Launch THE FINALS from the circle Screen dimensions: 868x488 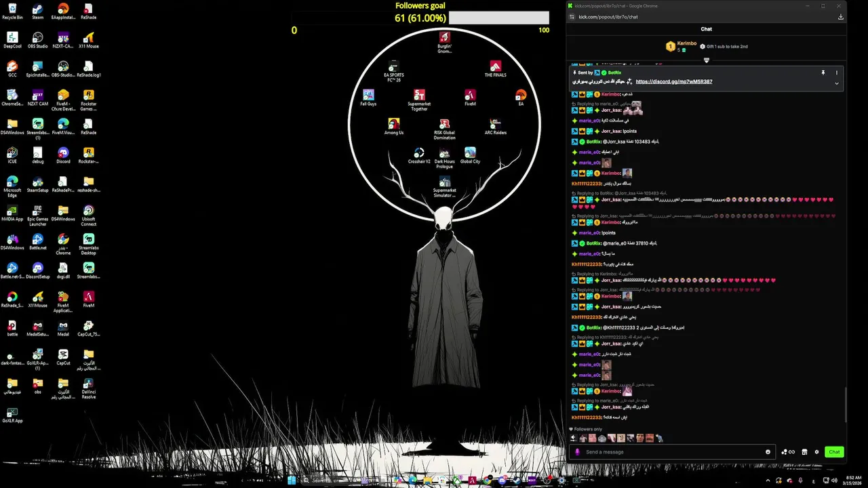[495, 69]
